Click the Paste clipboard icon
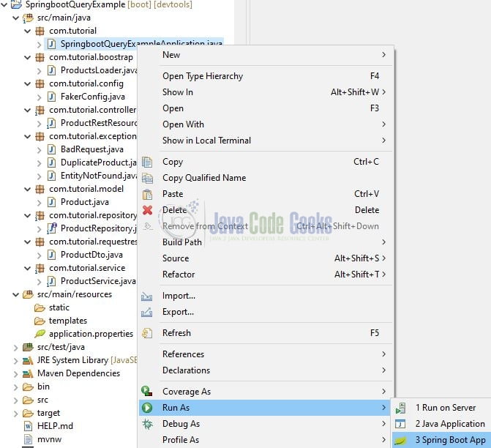 pos(147,194)
